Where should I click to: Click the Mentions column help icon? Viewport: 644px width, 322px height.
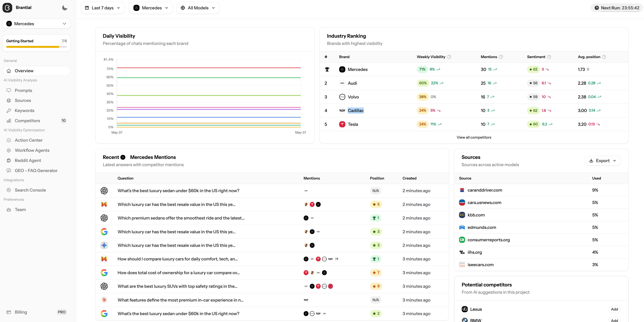[501, 57]
